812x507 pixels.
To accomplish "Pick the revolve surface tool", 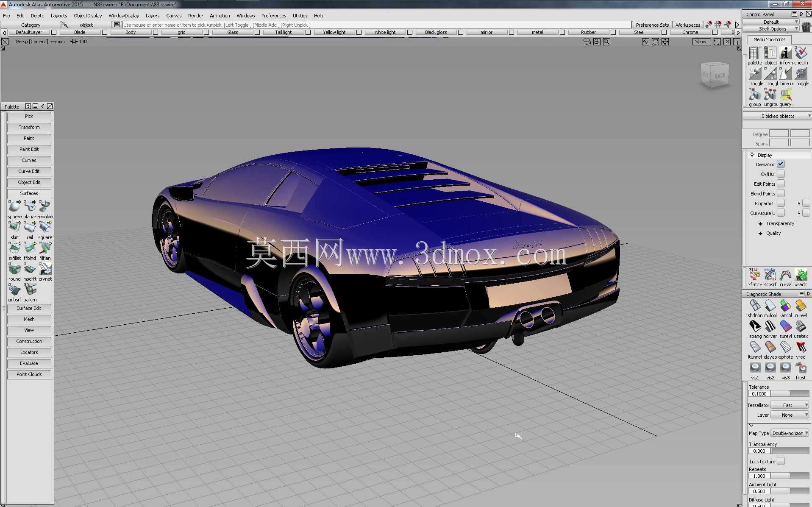I will point(45,206).
